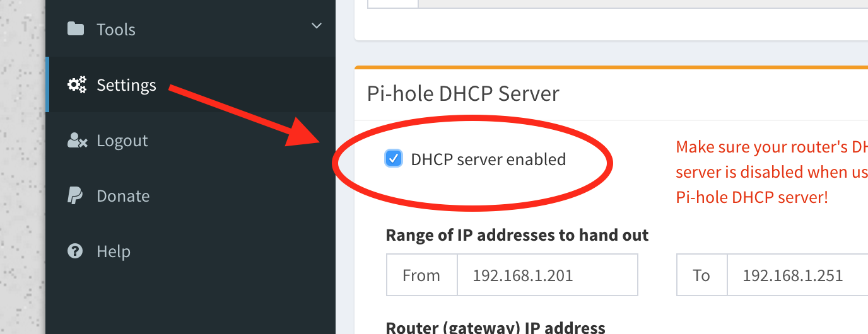Image resolution: width=868 pixels, height=334 pixels.
Task: Open the Help sidebar entry
Action: click(x=114, y=251)
